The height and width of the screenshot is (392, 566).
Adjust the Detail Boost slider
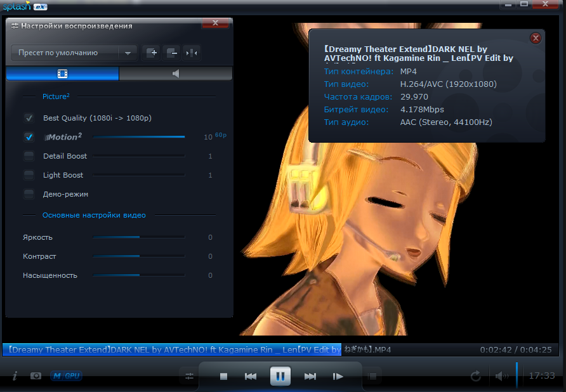(139, 156)
